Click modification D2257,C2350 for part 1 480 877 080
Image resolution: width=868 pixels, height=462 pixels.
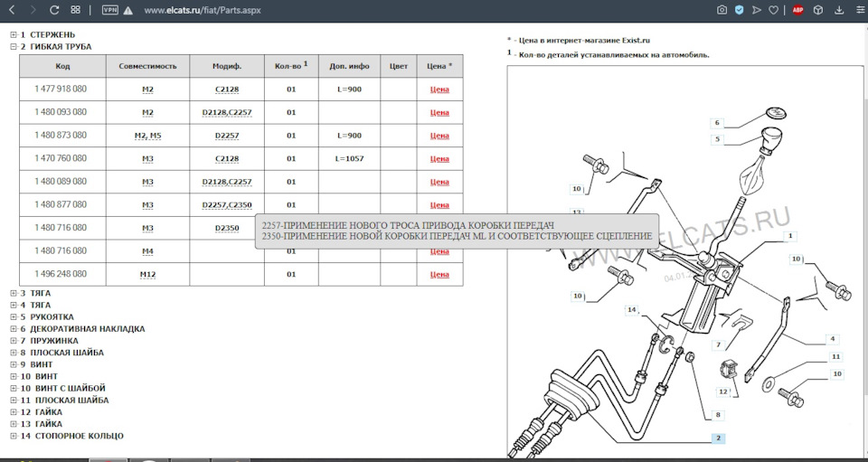click(227, 205)
